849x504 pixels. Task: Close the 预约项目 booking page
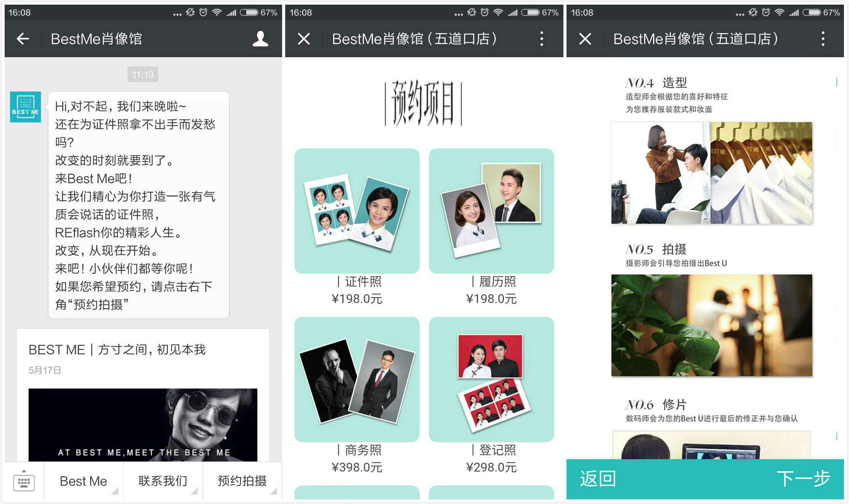pos(304,39)
